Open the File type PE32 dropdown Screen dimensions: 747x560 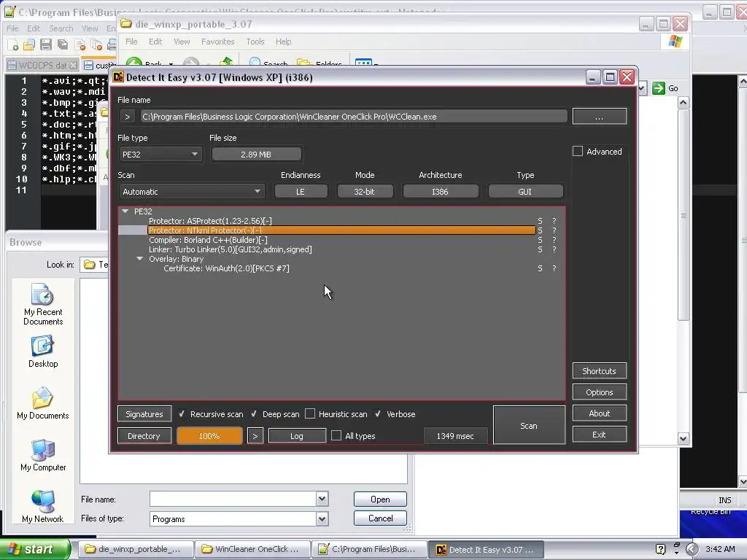160,155
